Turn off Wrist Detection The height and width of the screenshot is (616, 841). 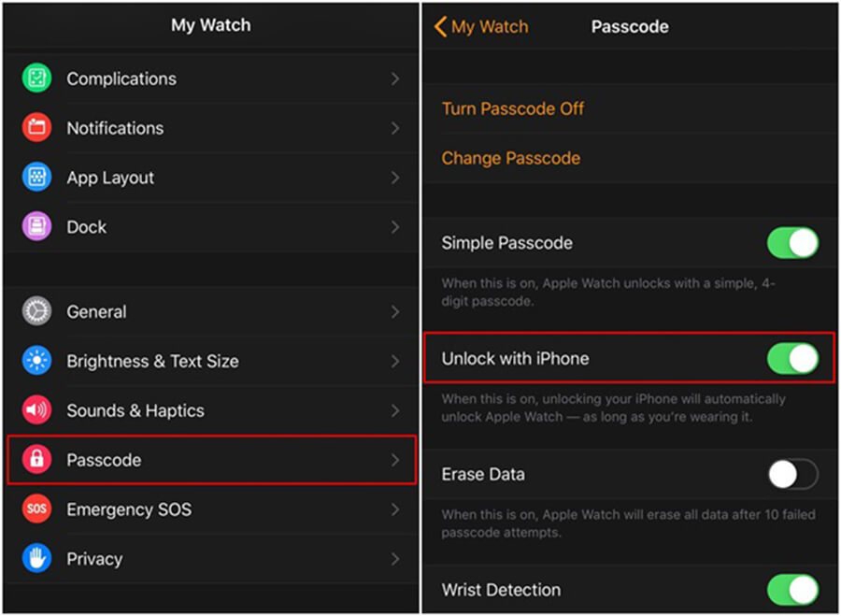coord(793,590)
